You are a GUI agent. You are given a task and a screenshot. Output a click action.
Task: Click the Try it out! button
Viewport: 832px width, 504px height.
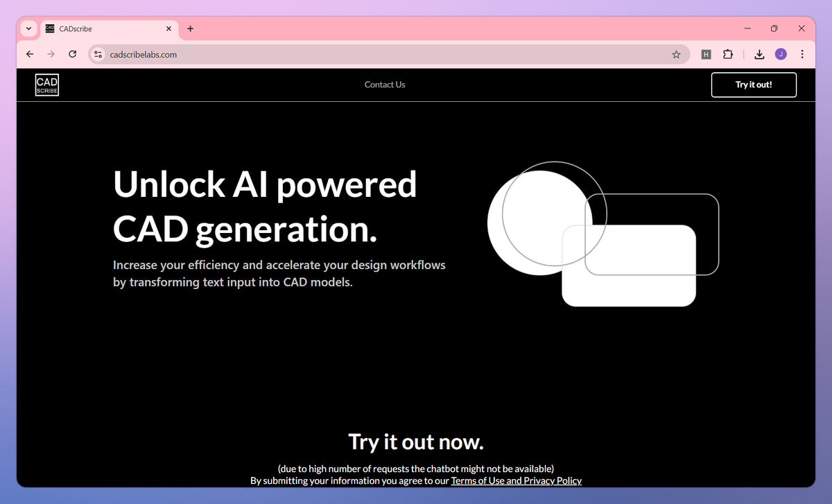pyautogui.click(x=754, y=85)
